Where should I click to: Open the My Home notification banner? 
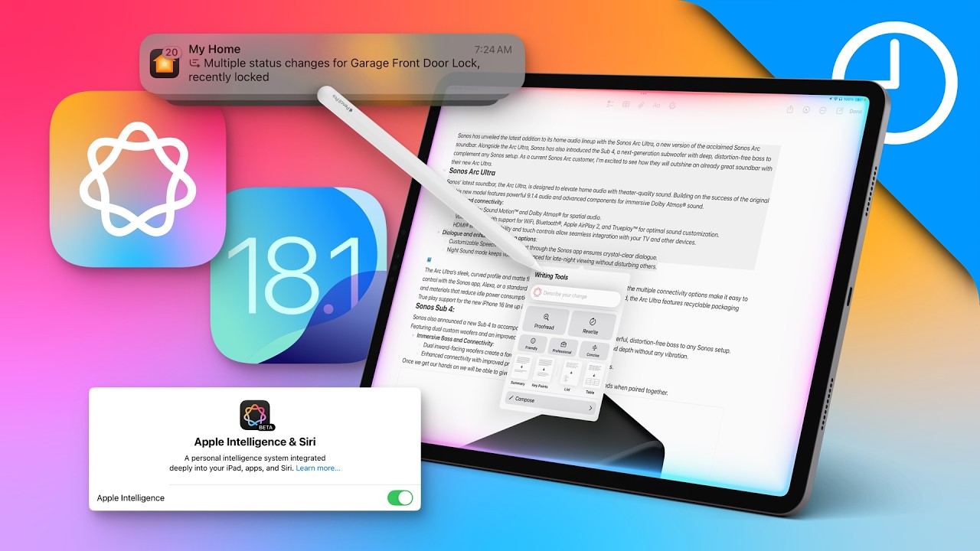pyautogui.click(x=332, y=64)
